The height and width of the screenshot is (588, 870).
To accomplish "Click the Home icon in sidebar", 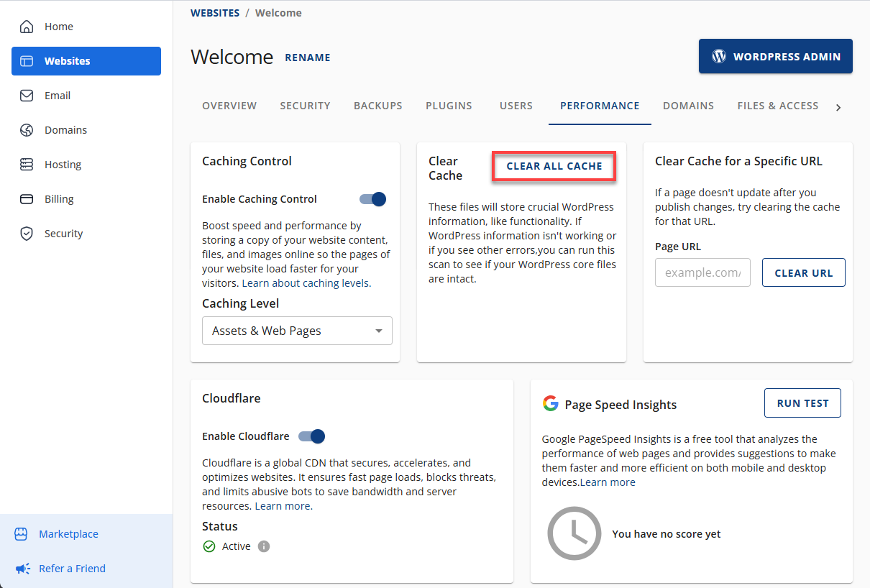I will click(27, 27).
